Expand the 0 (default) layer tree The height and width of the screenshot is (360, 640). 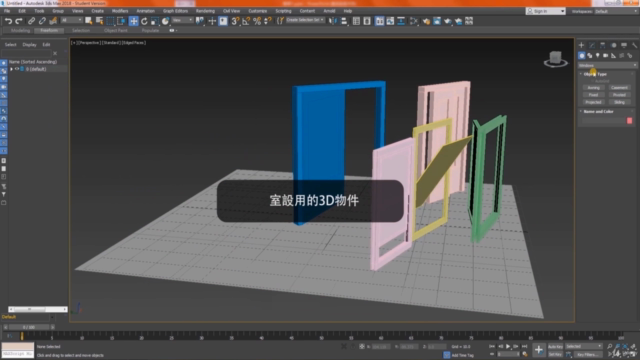pyautogui.click(x=11, y=69)
